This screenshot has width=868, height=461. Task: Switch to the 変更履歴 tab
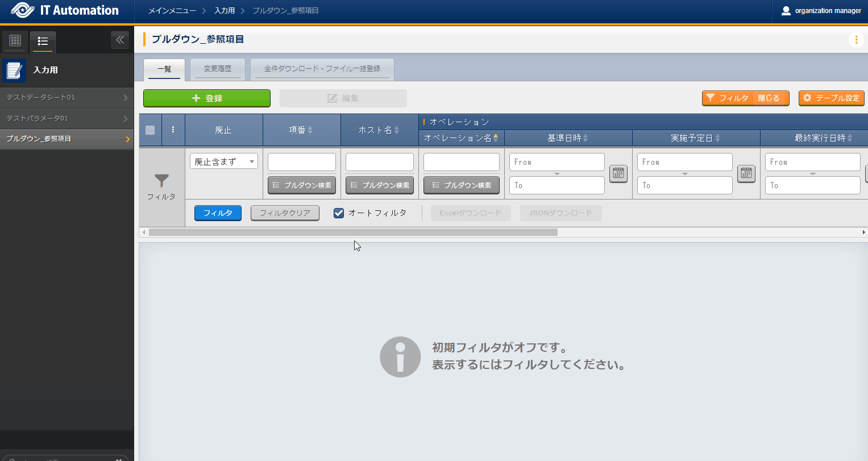tap(218, 69)
